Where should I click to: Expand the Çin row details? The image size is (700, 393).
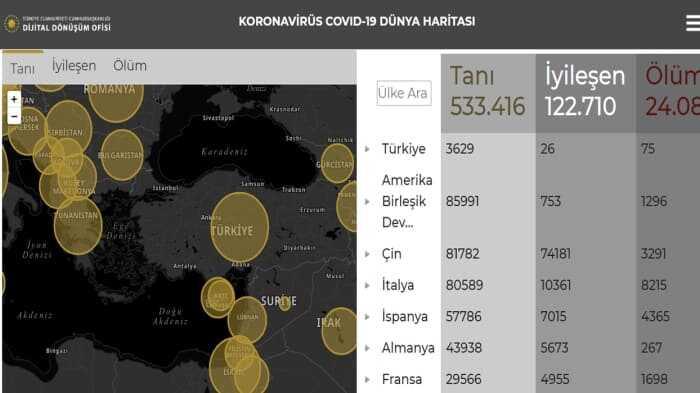pos(367,254)
